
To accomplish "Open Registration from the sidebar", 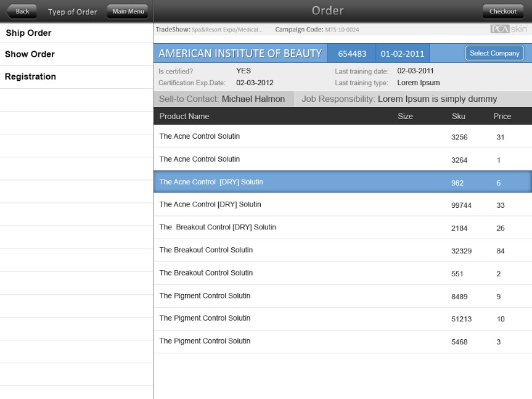I will pyautogui.click(x=30, y=76).
